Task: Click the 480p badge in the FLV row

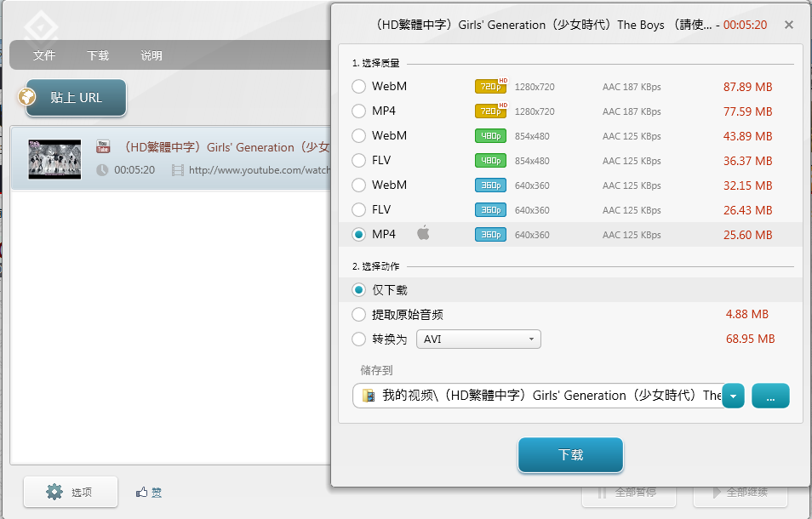Action: (490, 161)
